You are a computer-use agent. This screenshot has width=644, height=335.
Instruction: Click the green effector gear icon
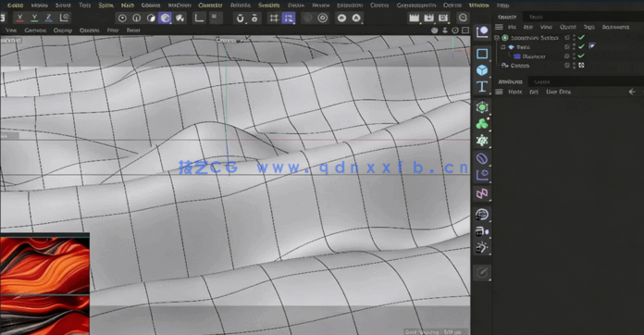pyautogui.click(x=482, y=141)
